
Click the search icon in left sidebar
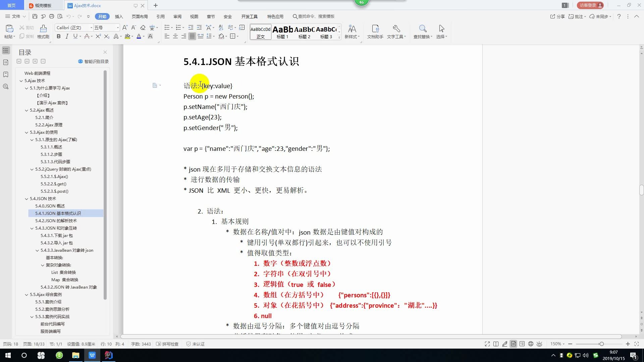[x=6, y=86]
